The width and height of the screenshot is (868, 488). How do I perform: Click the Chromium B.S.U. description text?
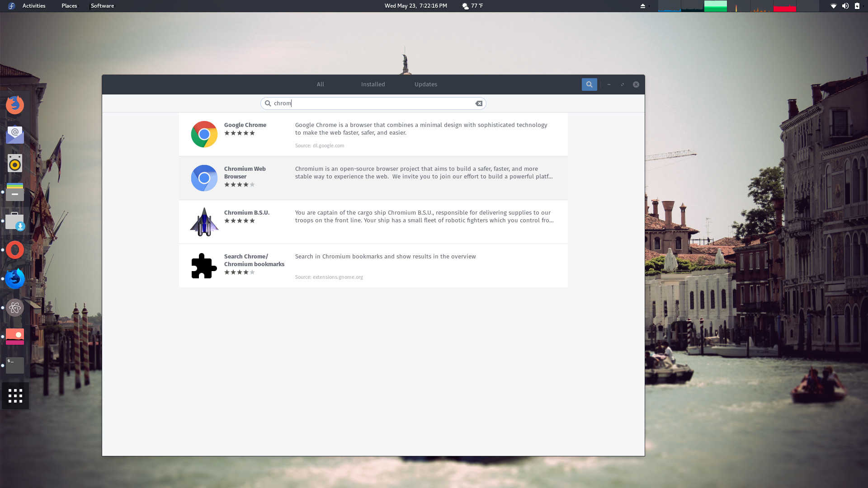(x=425, y=216)
